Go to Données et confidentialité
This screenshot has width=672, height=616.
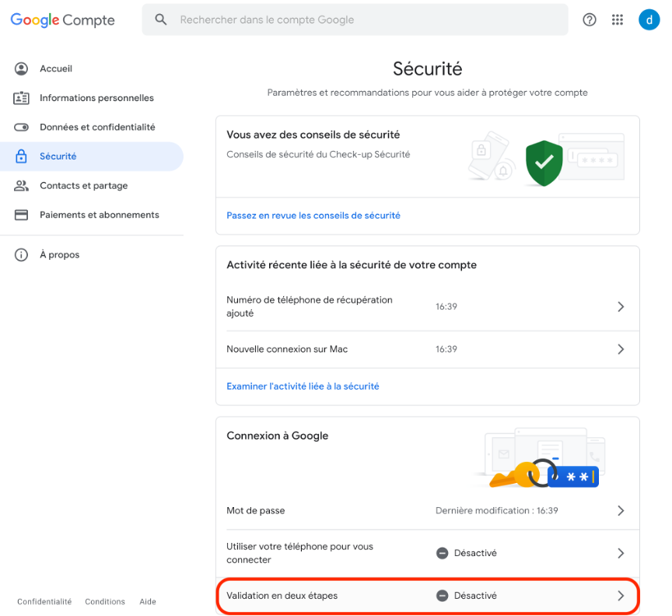[92, 127]
